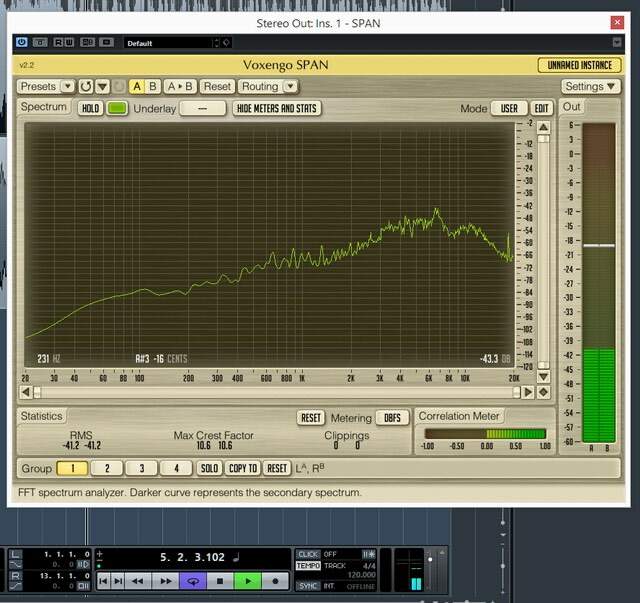Select group 2 tab
This screenshot has height=603, width=640.
(107, 468)
